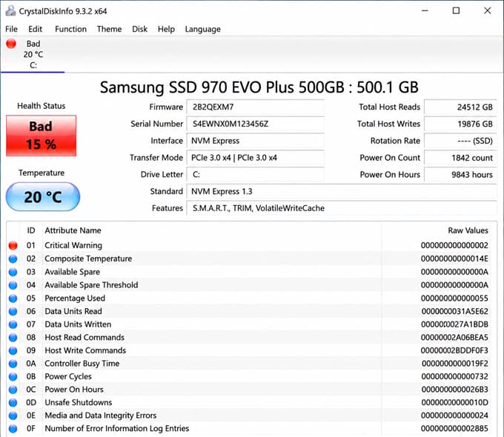Click blue icon of Error Information Log Entries row
504x437 pixels.
point(13,429)
